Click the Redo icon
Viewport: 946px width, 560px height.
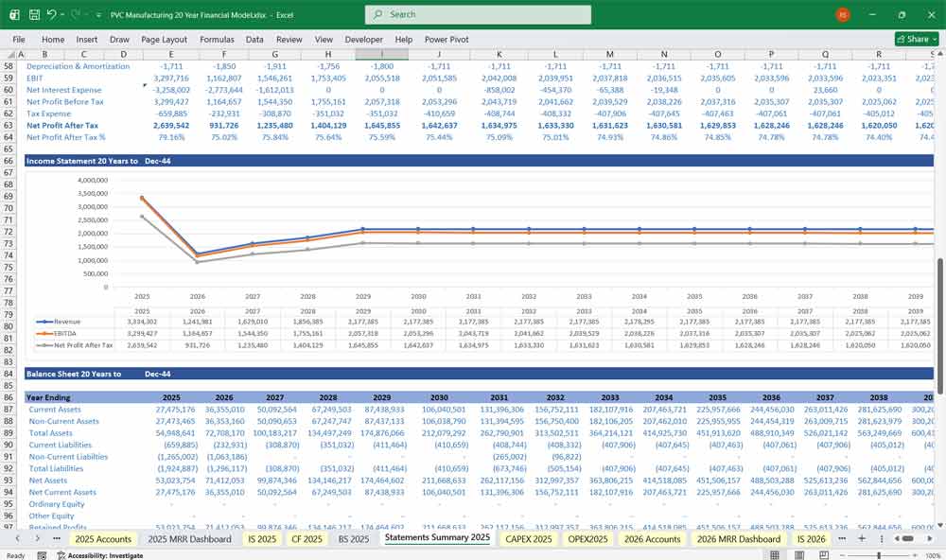coord(74,14)
